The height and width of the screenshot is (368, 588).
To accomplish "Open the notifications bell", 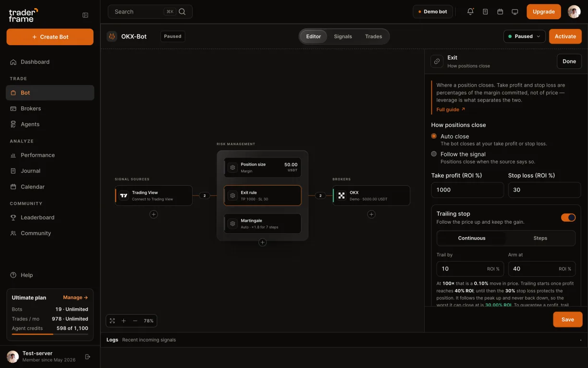I will tap(470, 12).
